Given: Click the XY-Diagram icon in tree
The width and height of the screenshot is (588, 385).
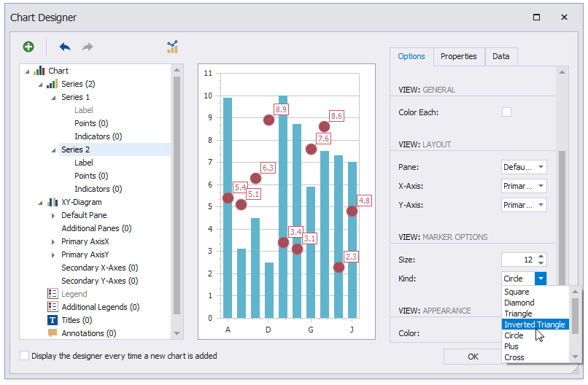Looking at the screenshot, I should (x=53, y=202).
